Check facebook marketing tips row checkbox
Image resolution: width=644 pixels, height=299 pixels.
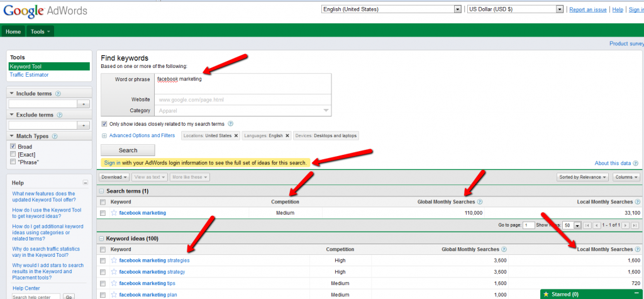103,283
